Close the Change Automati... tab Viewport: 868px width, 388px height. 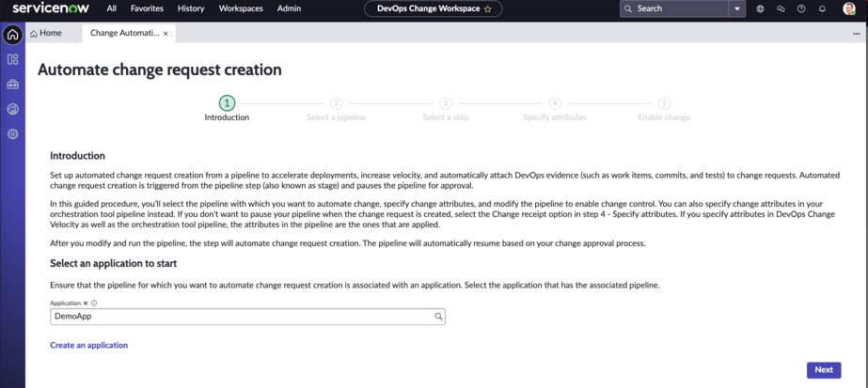point(166,34)
